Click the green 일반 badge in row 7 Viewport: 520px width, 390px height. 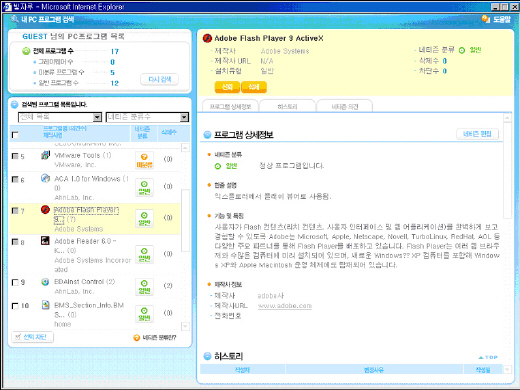tap(144, 219)
